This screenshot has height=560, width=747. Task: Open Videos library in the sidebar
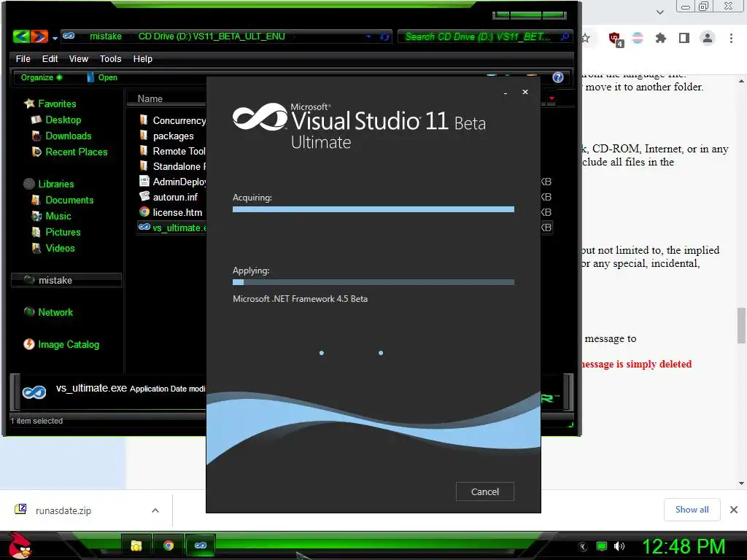pos(53,248)
